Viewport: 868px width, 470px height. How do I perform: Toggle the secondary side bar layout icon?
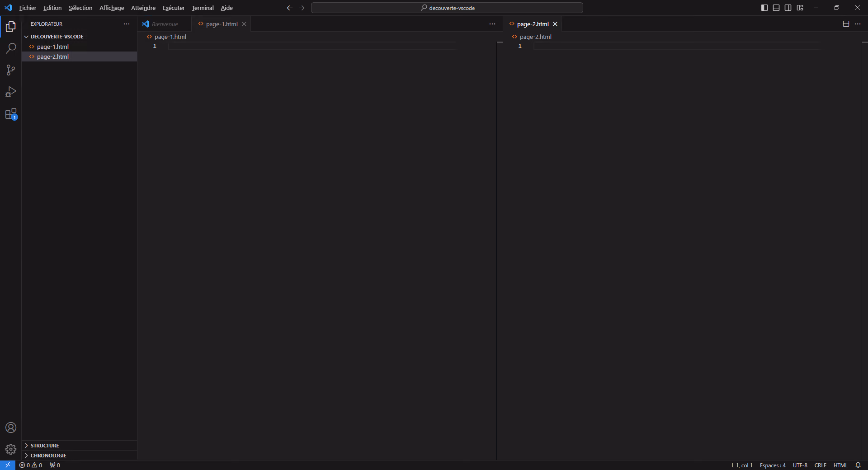tap(788, 8)
